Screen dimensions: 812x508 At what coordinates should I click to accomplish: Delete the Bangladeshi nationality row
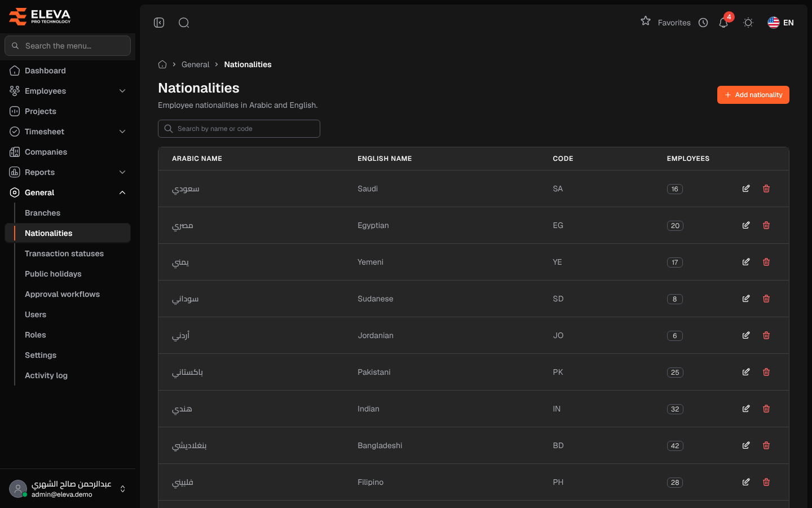766,445
